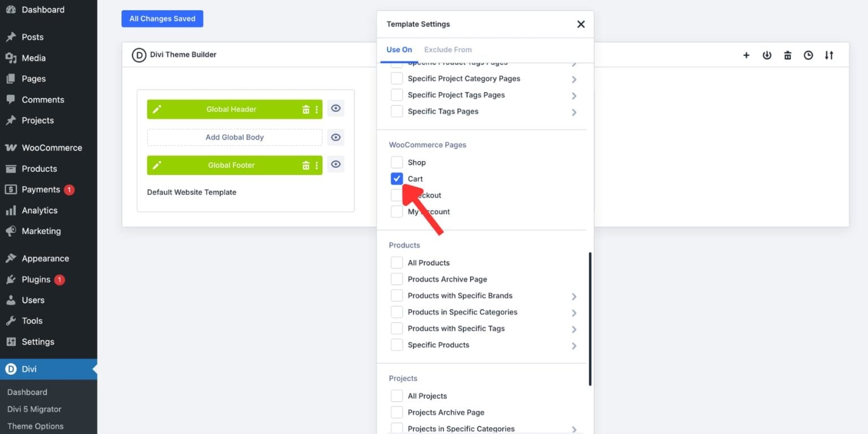
Task: Open Plugins in the sidebar
Action: coord(49,279)
